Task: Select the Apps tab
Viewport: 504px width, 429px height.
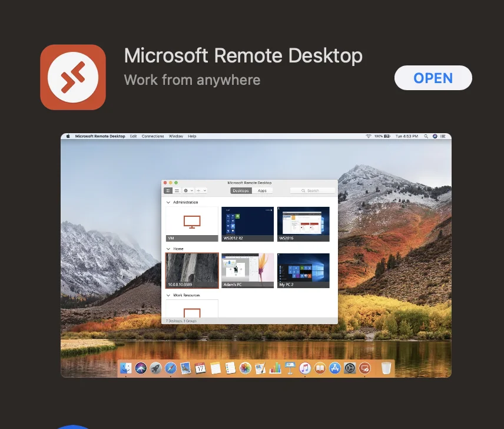Action: point(262,191)
